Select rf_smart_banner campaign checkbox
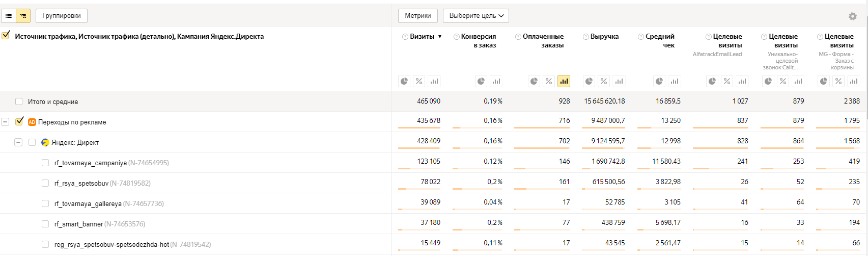Image resolution: width=868 pixels, height=256 pixels. click(45, 224)
